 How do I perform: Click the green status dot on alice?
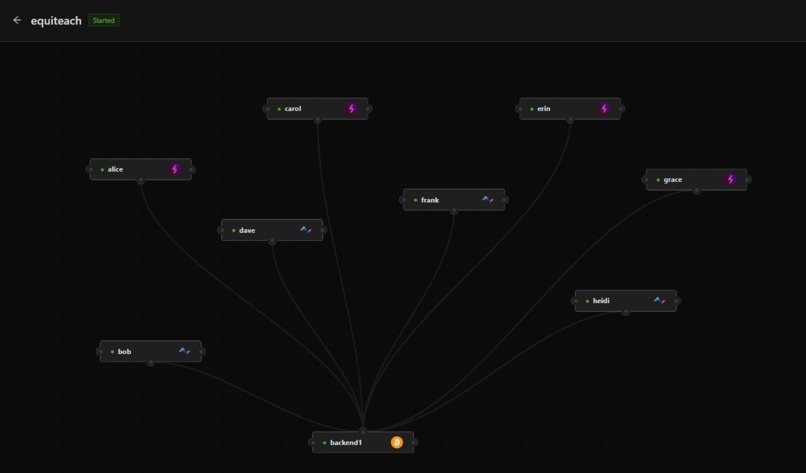[x=102, y=170]
